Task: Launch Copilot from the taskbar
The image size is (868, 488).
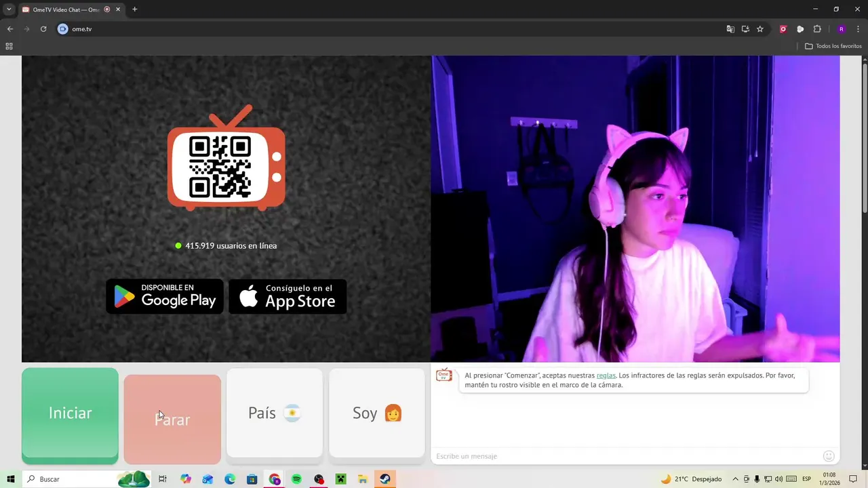Action: 186,479
